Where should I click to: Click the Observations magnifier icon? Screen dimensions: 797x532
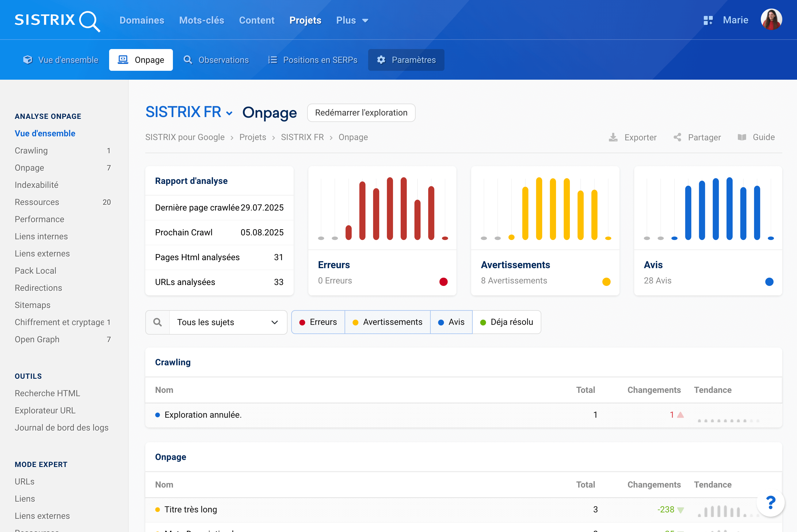pyautogui.click(x=188, y=60)
